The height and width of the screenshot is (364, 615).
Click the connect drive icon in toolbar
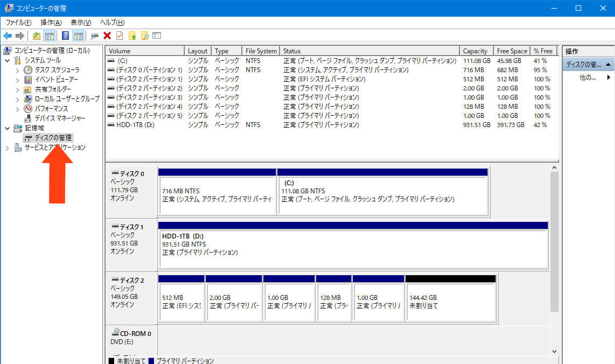pos(95,36)
